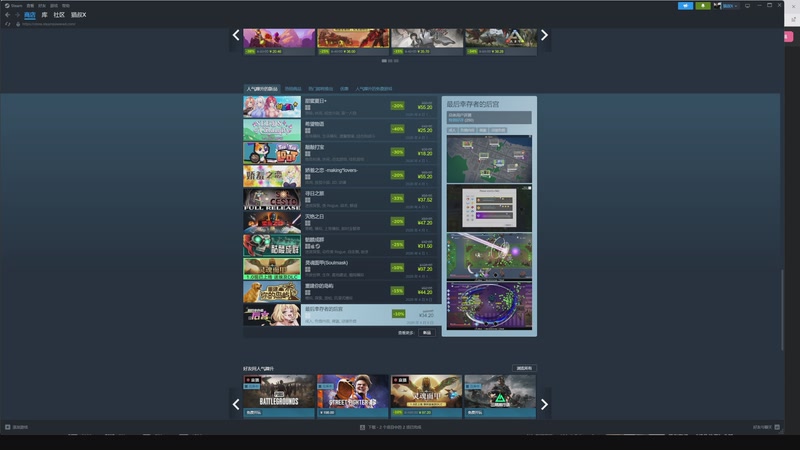
Task: Click the ¥44.20 price
Action: click(425, 292)
